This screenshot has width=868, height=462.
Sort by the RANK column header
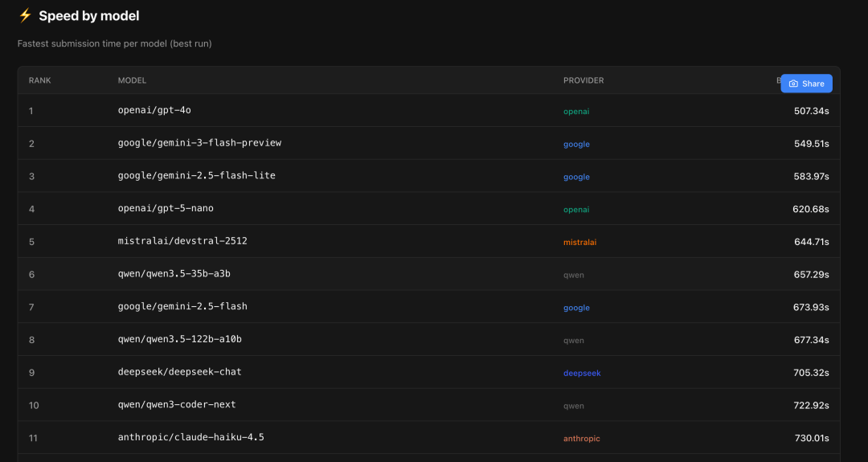click(40, 80)
